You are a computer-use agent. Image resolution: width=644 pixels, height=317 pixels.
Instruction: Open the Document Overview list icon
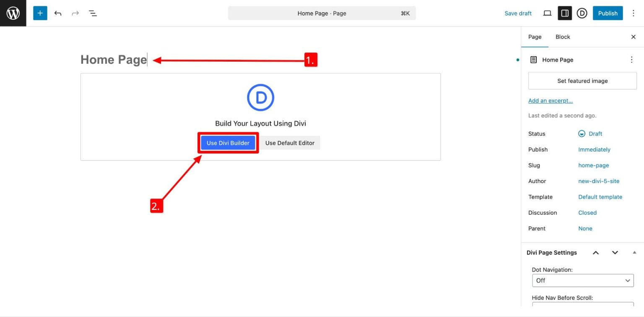pos(93,13)
